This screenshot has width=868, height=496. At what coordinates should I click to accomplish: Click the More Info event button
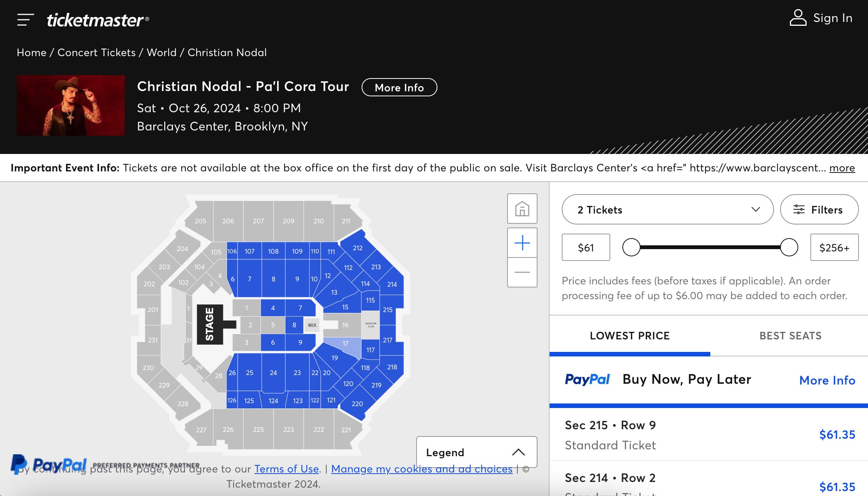tap(399, 88)
